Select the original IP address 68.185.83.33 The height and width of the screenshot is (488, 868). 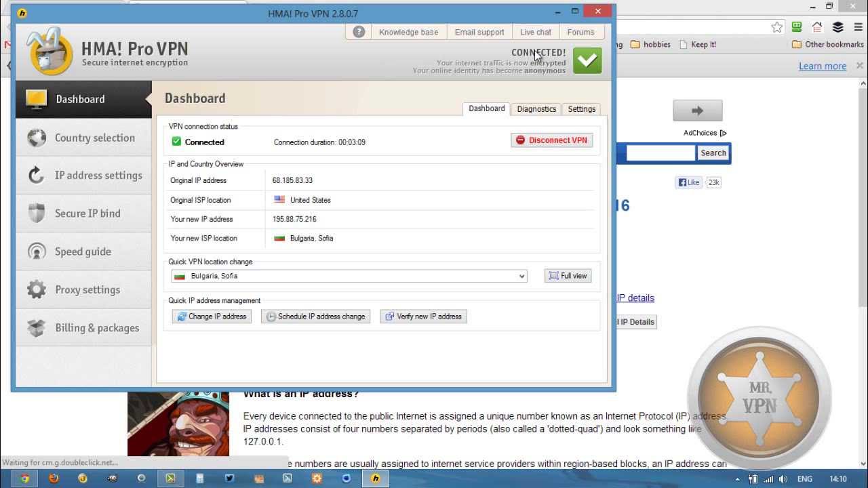pos(292,181)
